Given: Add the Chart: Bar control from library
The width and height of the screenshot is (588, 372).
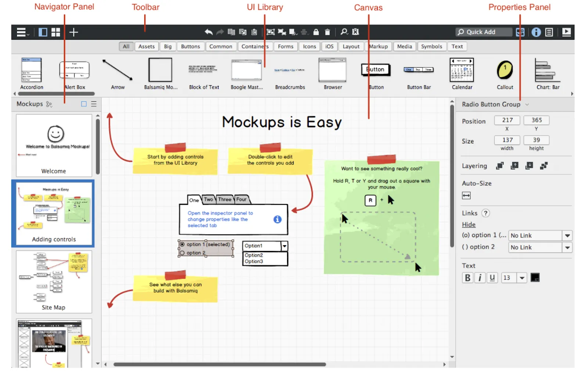Looking at the screenshot, I should 548,74.
